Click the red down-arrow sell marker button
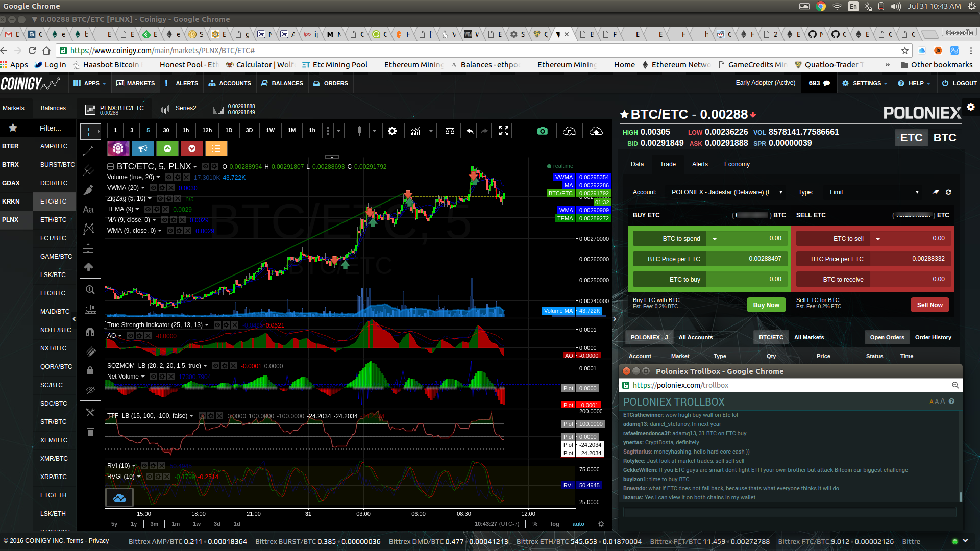 point(192,148)
